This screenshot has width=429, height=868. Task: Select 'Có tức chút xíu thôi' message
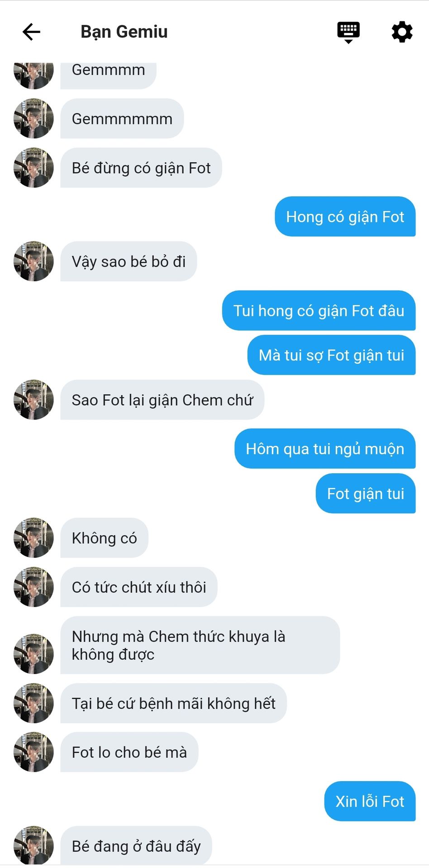tap(139, 587)
